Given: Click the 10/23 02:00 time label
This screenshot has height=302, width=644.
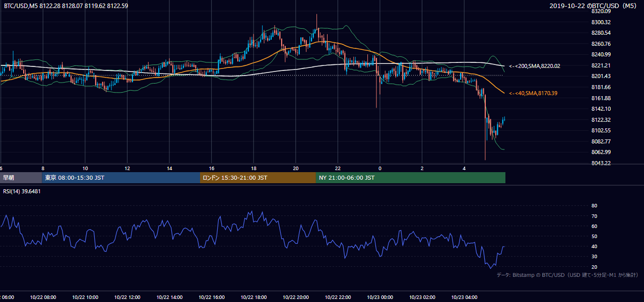Looking at the screenshot, I should click(422, 297).
